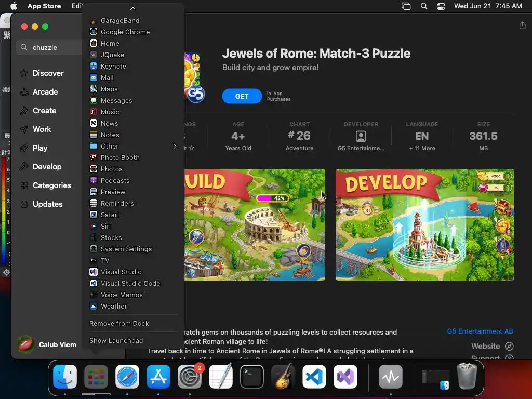
Task: Open Categories in the sidebar
Action: point(51,185)
